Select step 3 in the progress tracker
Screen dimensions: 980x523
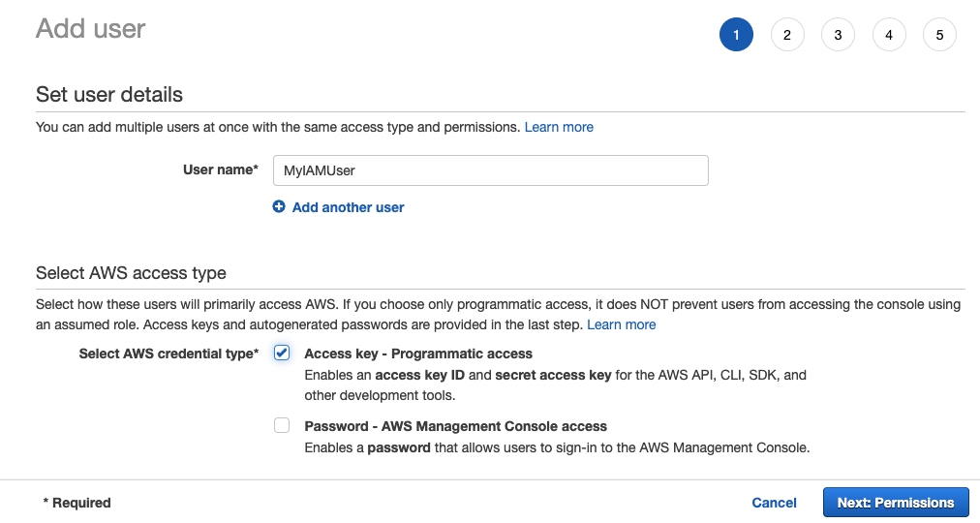pyautogui.click(x=838, y=35)
